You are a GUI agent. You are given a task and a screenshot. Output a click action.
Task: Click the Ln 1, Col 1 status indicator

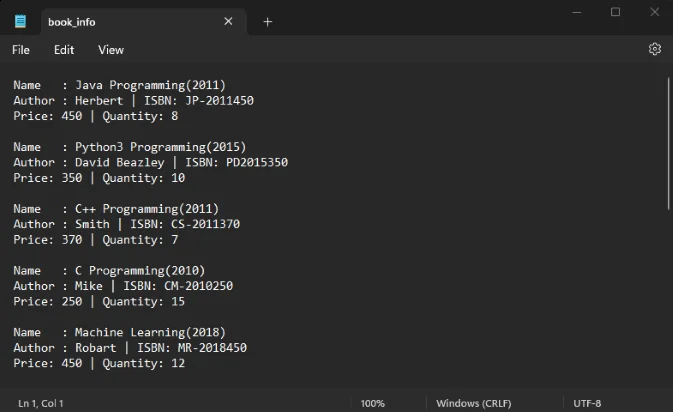tap(41, 403)
